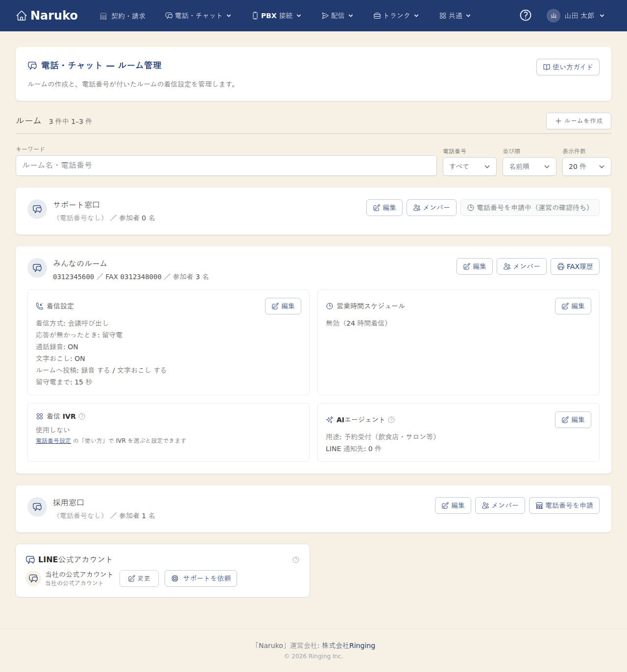Click the キーワード search input field

(x=226, y=166)
